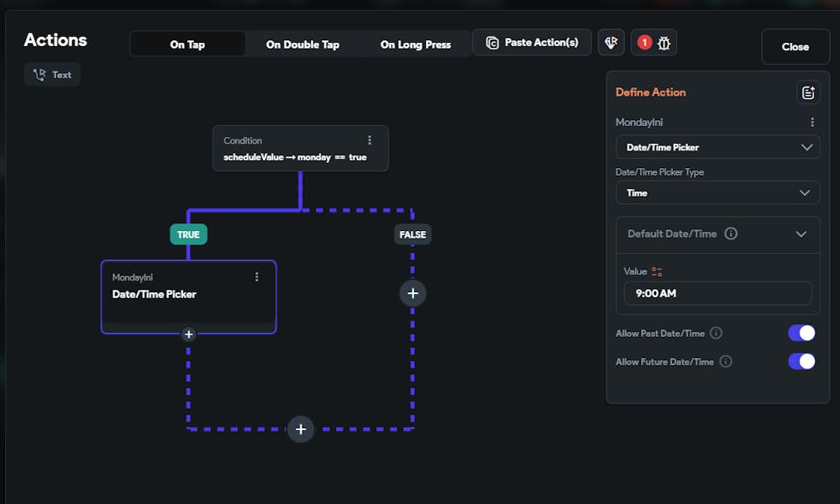
Task: Click the Paste Action(s) button
Action: point(532,43)
